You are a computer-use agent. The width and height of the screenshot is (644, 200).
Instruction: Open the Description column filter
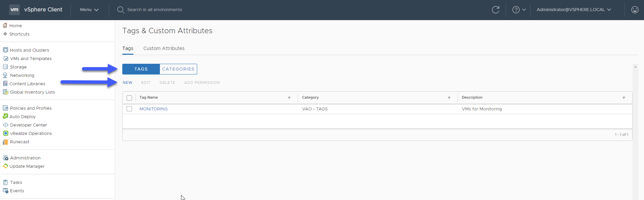click(624, 98)
